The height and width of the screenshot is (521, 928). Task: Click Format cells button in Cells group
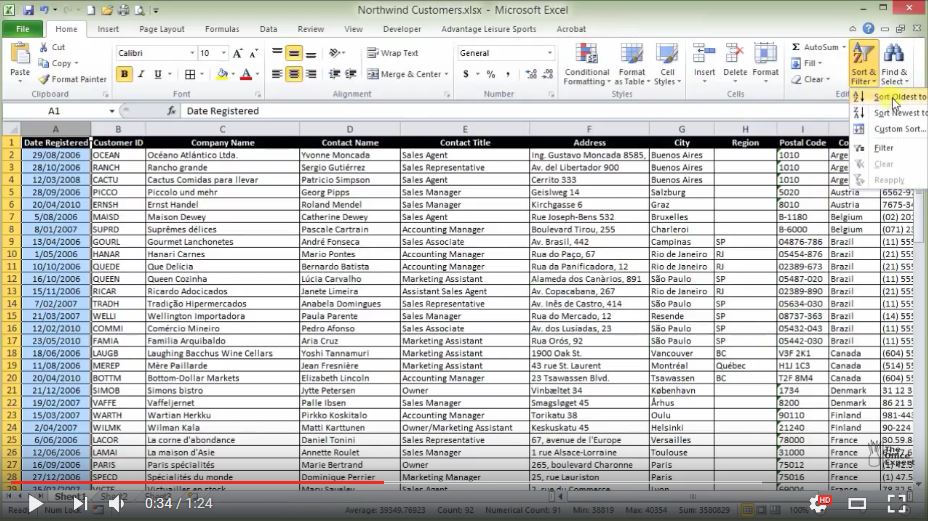(765, 64)
